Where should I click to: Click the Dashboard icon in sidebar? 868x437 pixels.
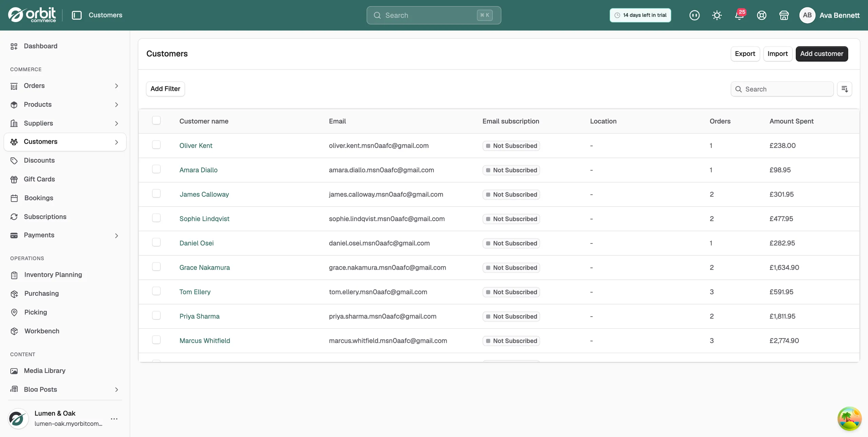(14, 46)
